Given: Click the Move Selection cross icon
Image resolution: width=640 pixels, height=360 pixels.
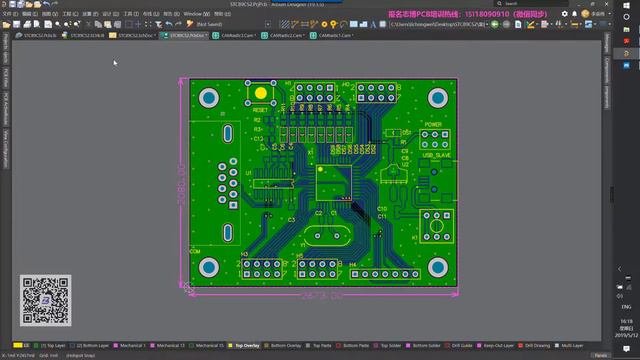Looking at the screenshot, I should tap(138, 24).
